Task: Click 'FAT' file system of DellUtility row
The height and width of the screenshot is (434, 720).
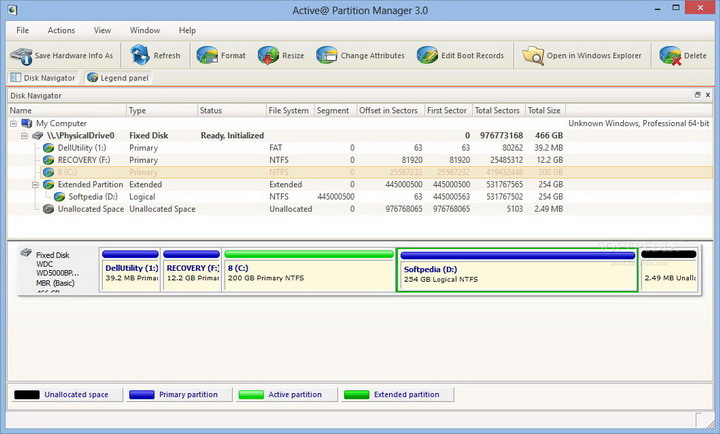Action: [x=276, y=148]
